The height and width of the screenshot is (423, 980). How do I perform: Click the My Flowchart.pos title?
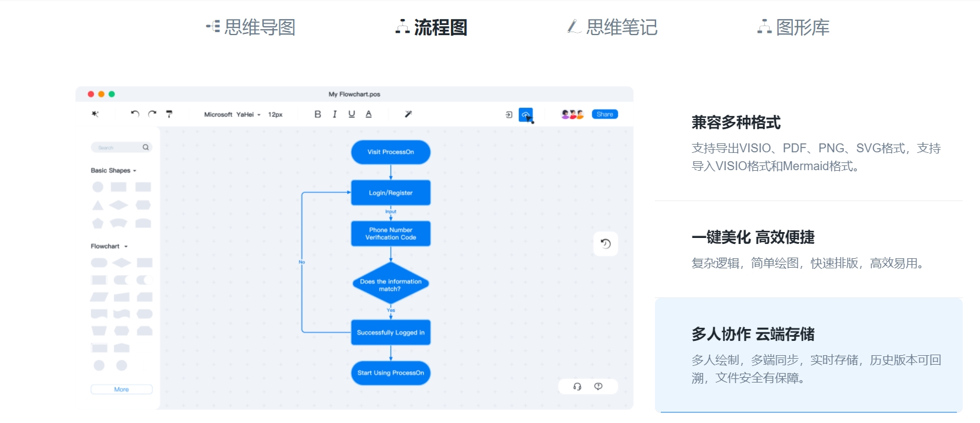point(354,94)
